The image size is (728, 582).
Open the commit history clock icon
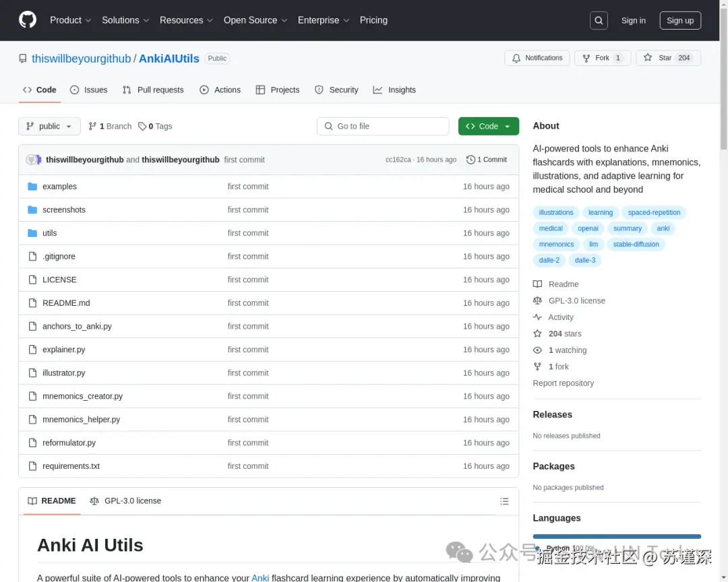point(471,160)
